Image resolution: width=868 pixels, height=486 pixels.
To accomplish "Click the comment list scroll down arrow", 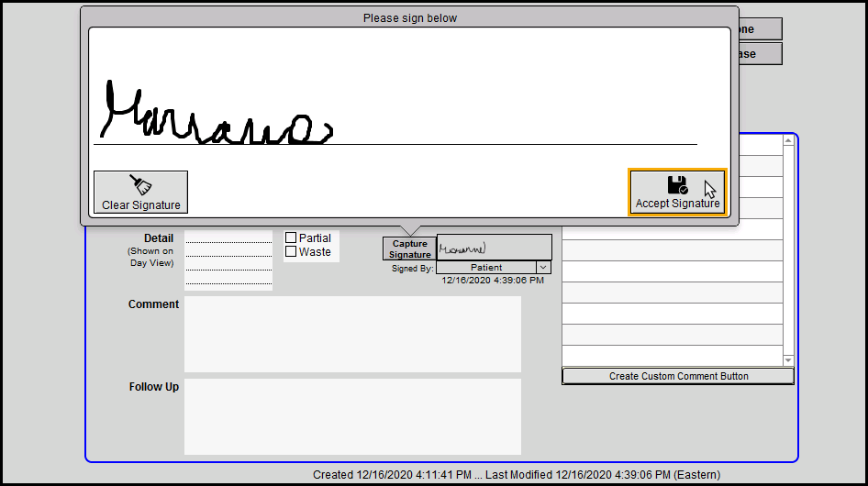I will coord(788,360).
